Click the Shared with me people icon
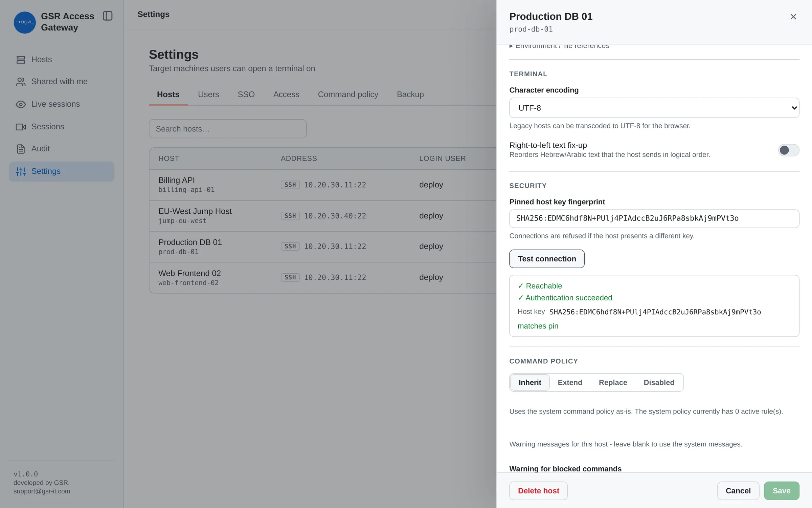 pyautogui.click(x=21, y=82)
